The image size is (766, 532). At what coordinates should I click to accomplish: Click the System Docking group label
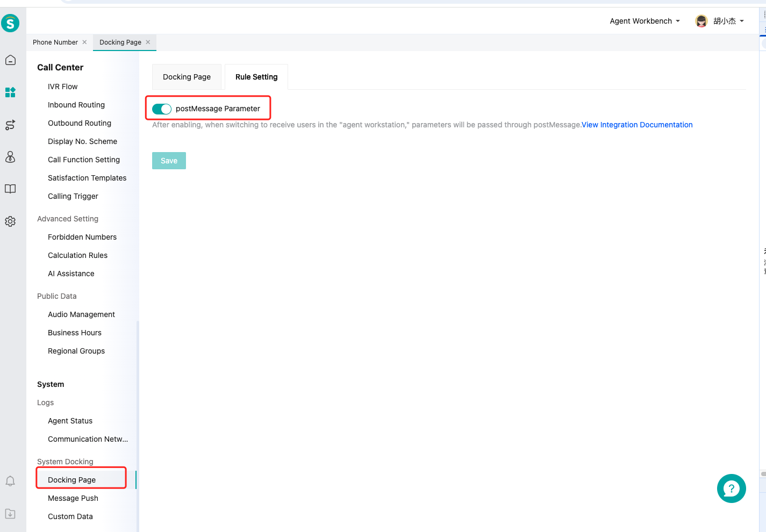point(65,462)
